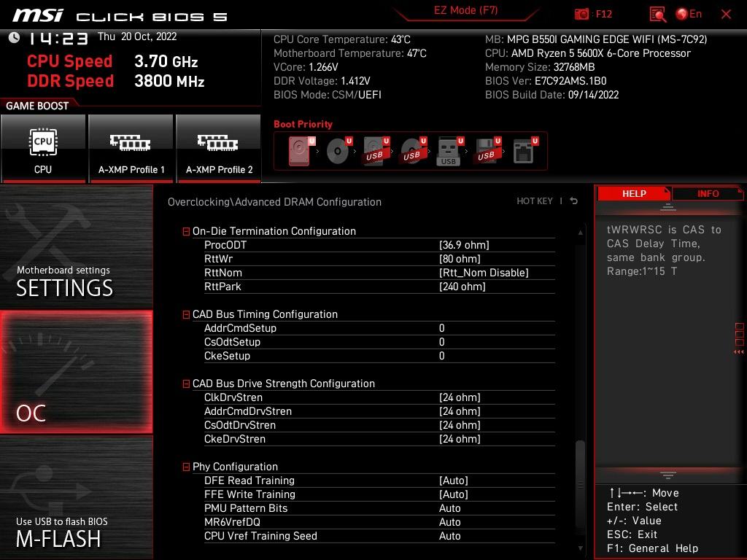This screenshot has height=560, width=747.
Task: Click the ClkDrvStren setting label
Action: (x=233, y=397)
